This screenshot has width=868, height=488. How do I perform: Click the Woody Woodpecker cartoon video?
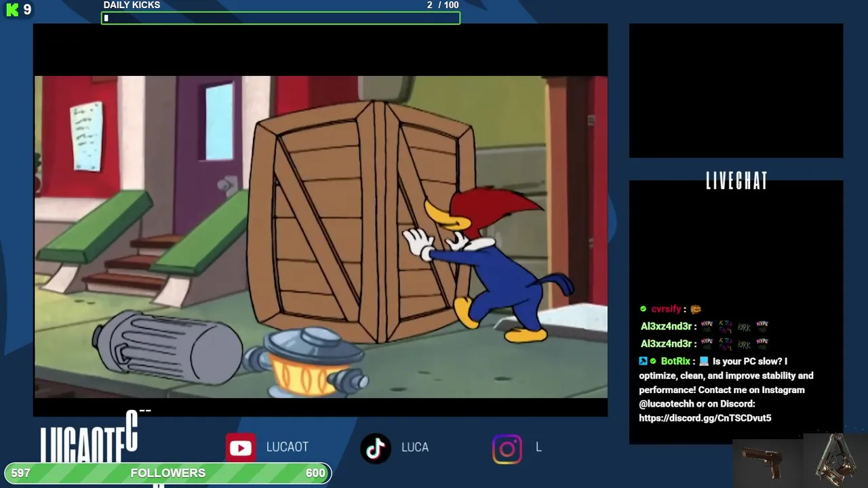click(x=321, y=236)
